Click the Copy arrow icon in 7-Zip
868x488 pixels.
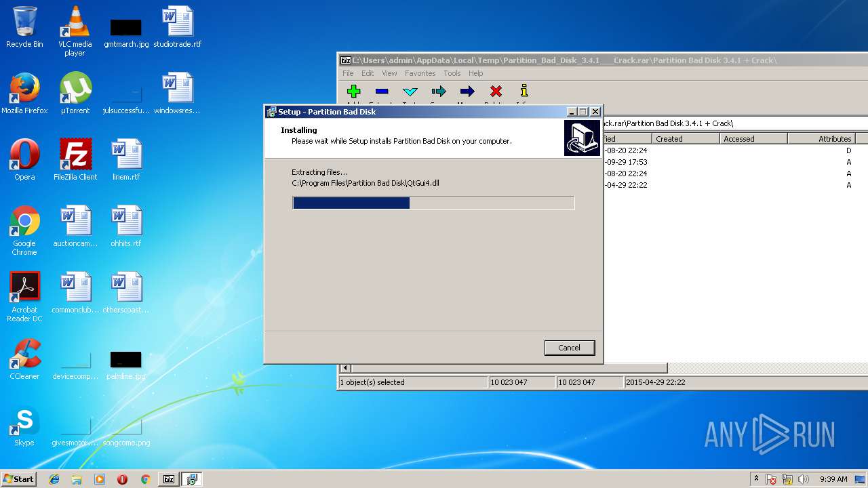point(439,91)
